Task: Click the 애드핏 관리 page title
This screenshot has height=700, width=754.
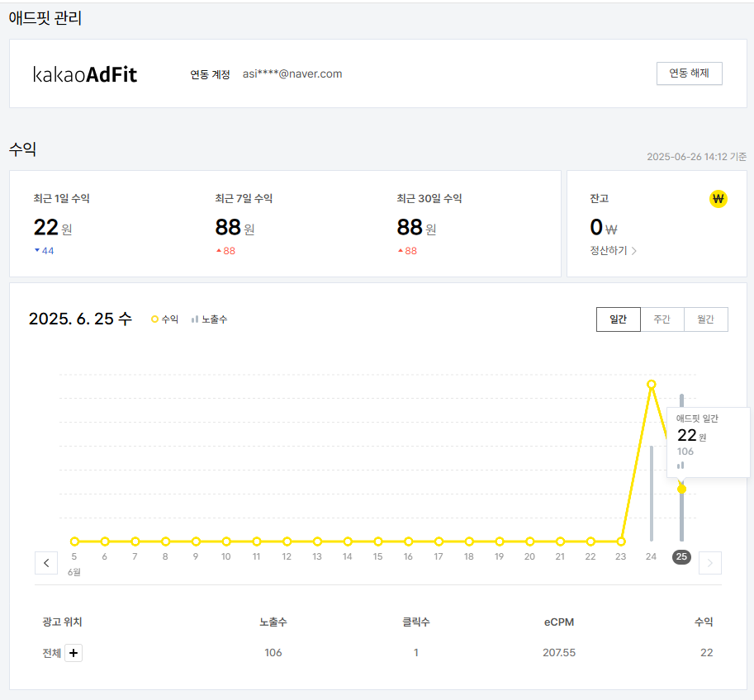Action: pos(45,18)
